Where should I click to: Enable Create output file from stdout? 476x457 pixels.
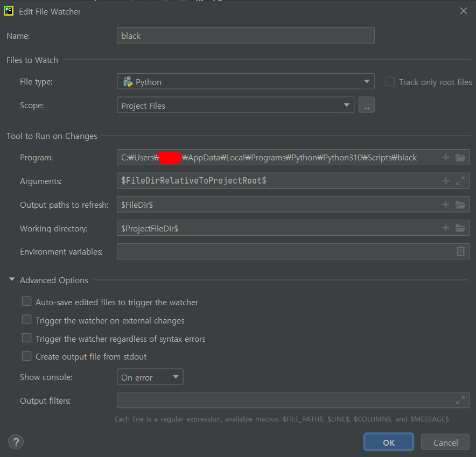point(27,356)
